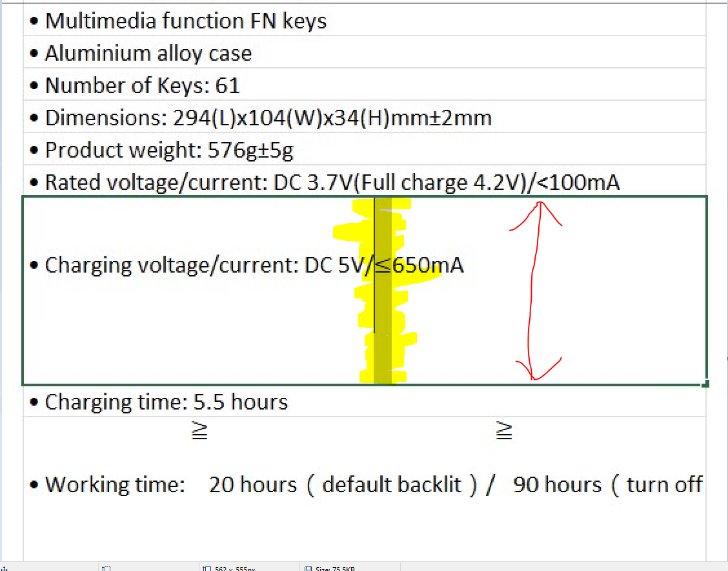
Task: Select the 'Aluminium alloy case' row
Action: (364, 52)
